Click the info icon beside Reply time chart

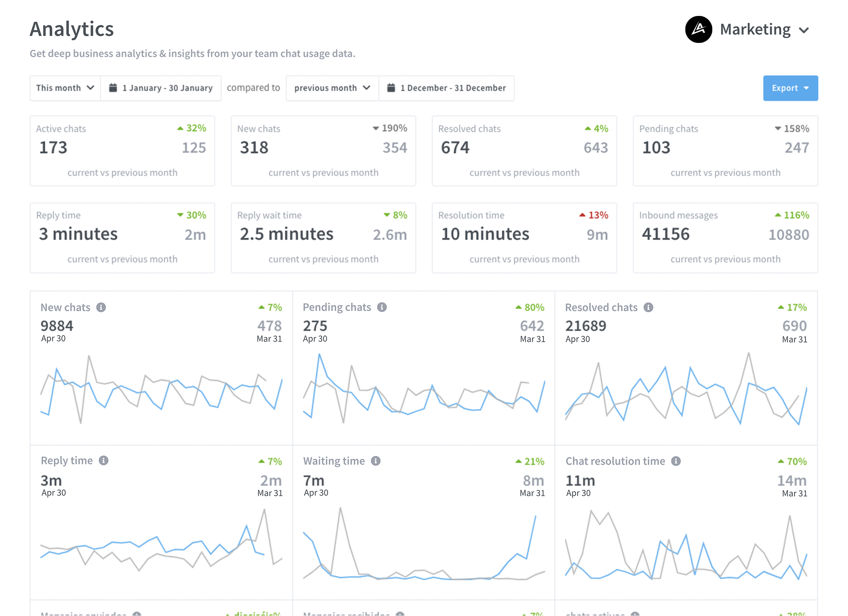click(x=103, y=461)
